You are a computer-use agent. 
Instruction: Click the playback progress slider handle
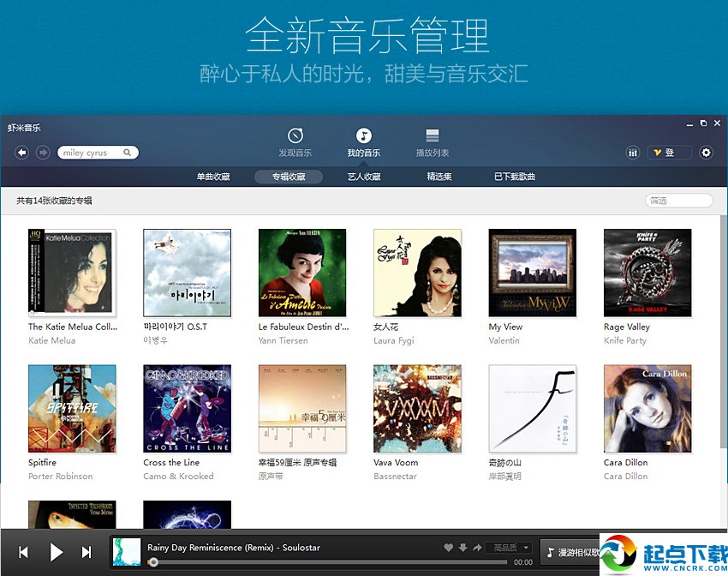(x=152, y=562)
